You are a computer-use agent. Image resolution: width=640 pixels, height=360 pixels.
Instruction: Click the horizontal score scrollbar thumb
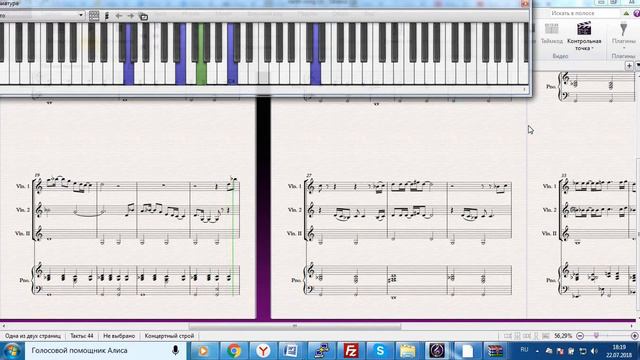click(295, 326)
